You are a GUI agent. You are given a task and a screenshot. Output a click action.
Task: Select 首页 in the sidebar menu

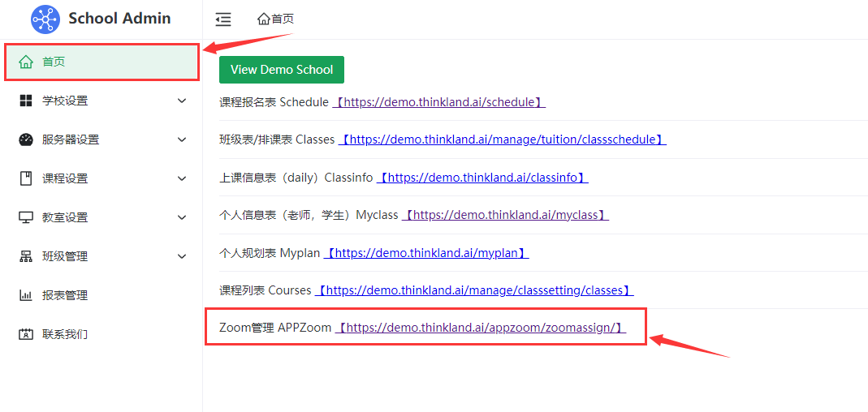54,62
